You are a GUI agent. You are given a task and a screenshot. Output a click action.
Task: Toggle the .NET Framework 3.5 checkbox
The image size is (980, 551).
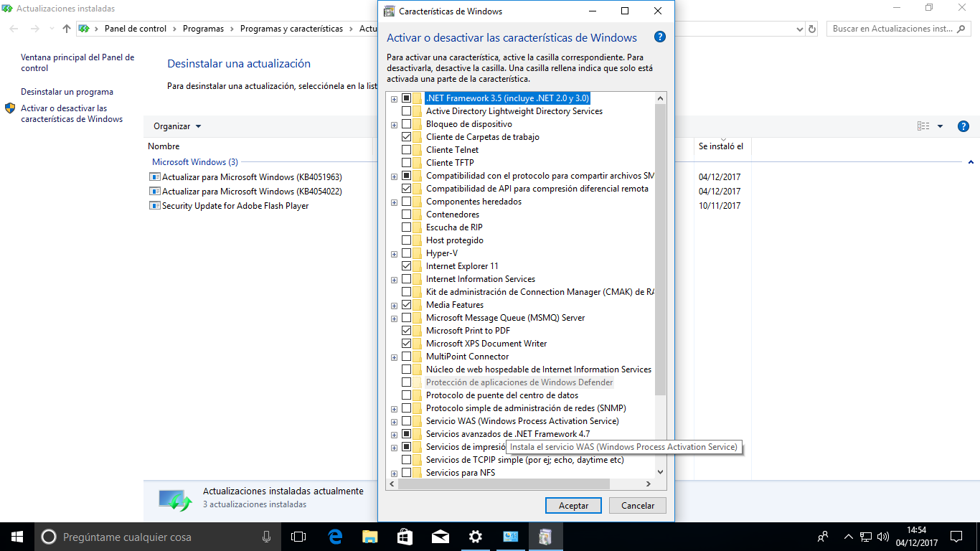click(406, 98)
